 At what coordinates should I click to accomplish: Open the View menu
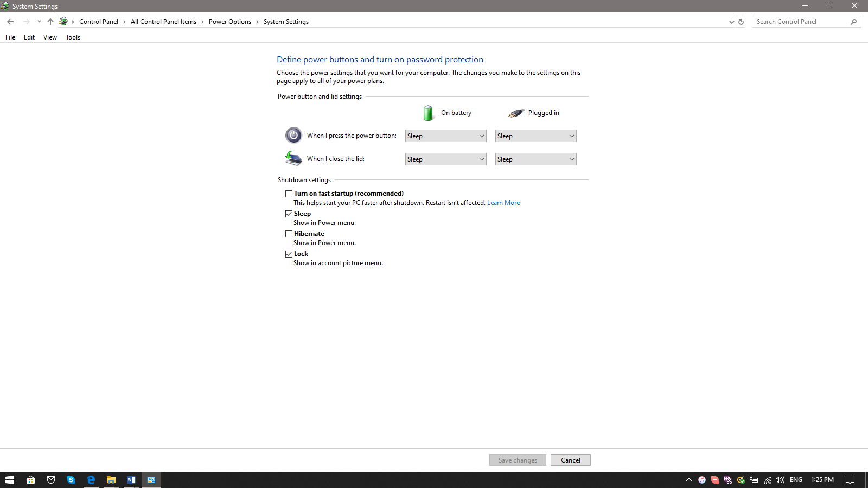click(49, 37)
